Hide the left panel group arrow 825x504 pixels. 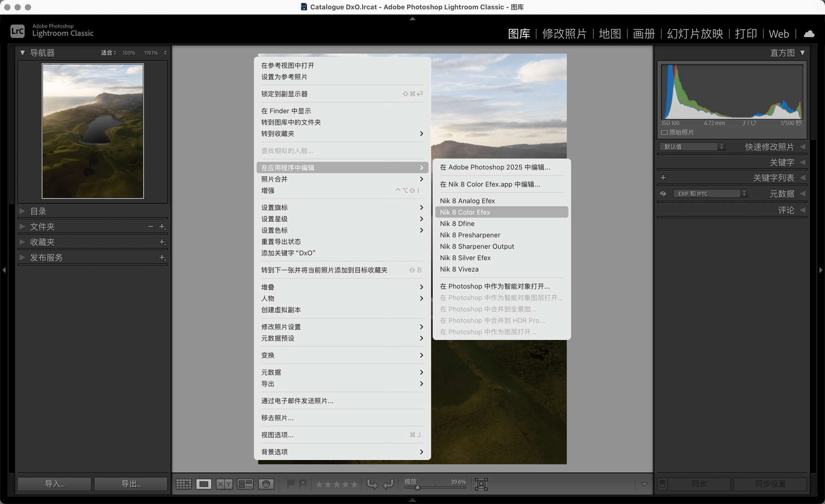pyautogui.click(x=4, y=270)
